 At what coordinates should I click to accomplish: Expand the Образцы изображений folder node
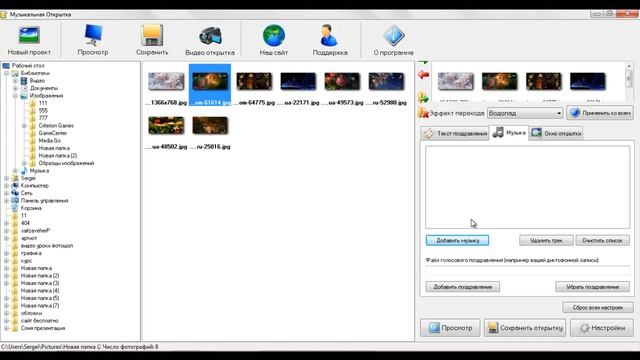[24, 163]
